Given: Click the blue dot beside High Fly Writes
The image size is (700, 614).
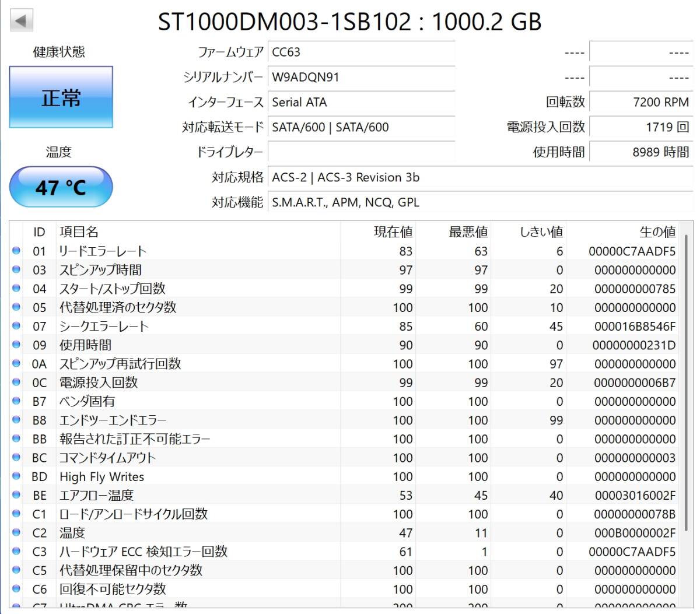Looking at the screenshot, I should [17, 476].
